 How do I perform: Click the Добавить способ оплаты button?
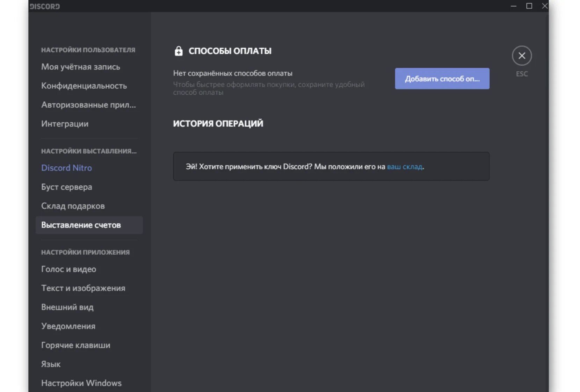(x=442, y=79)
